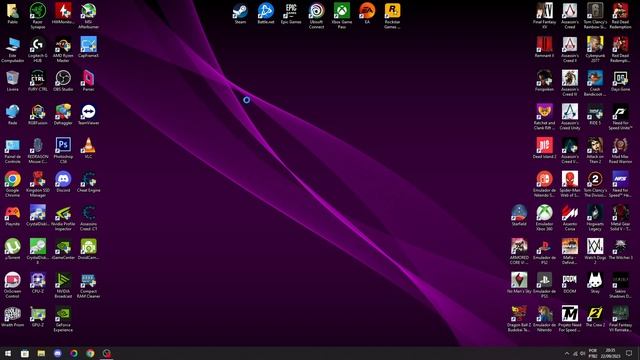This screenshot has height=360, width=640.
Task: Open the uTorrent shortcut
Action: [12, 249]
